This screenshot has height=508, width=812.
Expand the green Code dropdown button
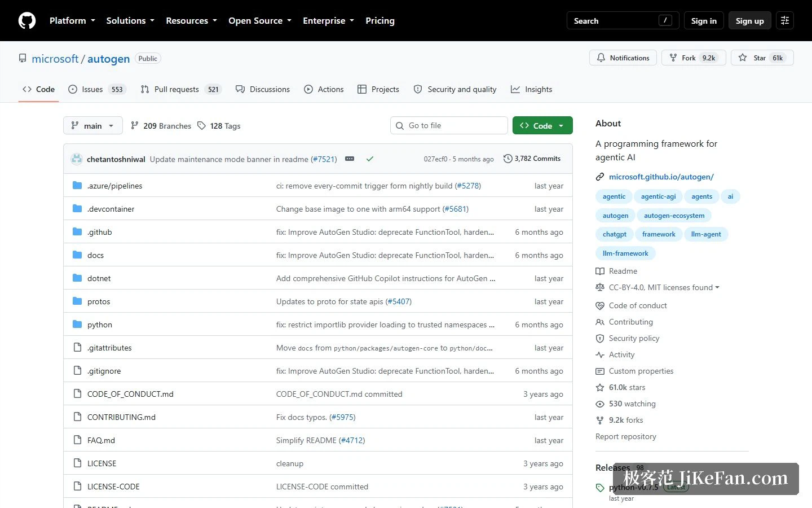point(542,126)
